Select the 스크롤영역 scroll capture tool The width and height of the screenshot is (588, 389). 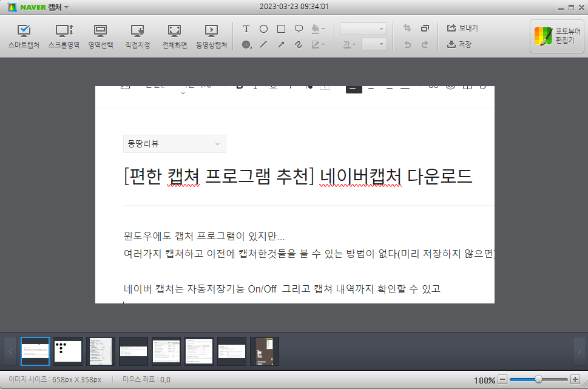(x=64, y=36)
